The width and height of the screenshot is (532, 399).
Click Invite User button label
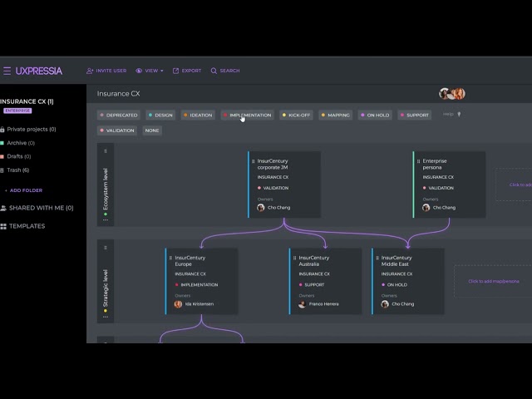pos(111,71)
